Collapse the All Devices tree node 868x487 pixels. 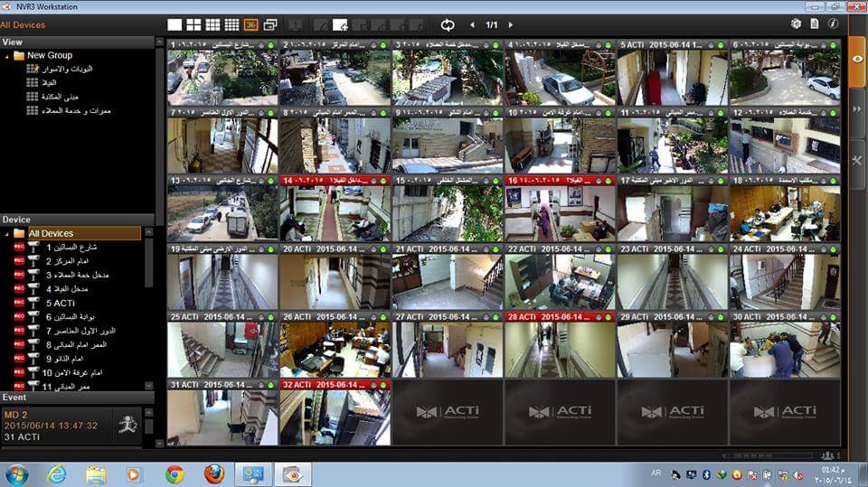(8, 233)
